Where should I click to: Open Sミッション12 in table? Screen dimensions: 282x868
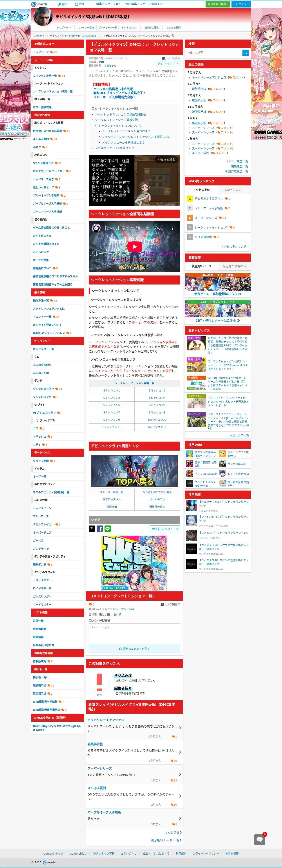tap(157, 427)
